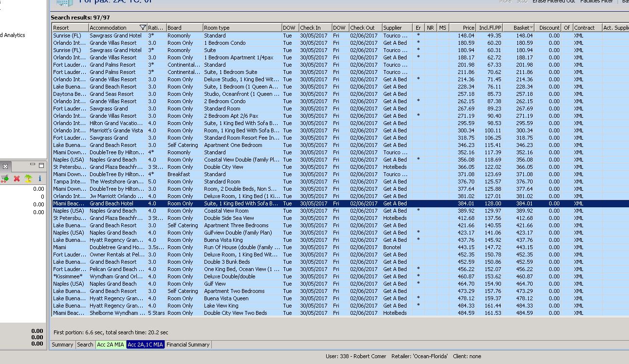The width and height of the screenshot is (629, 364).
Task: Click the Grand Seas Resort accommodation cell
Action: coord(118,94)
